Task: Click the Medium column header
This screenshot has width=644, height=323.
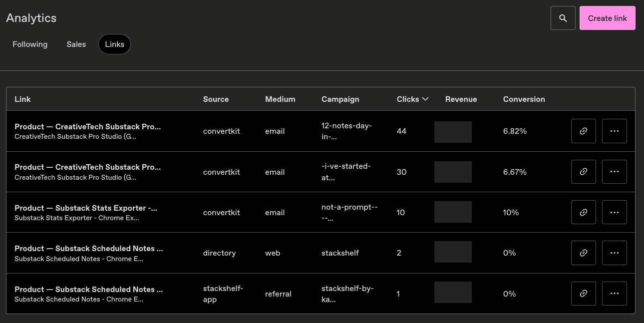Action: pyautogui.click(x=280, y=99)
